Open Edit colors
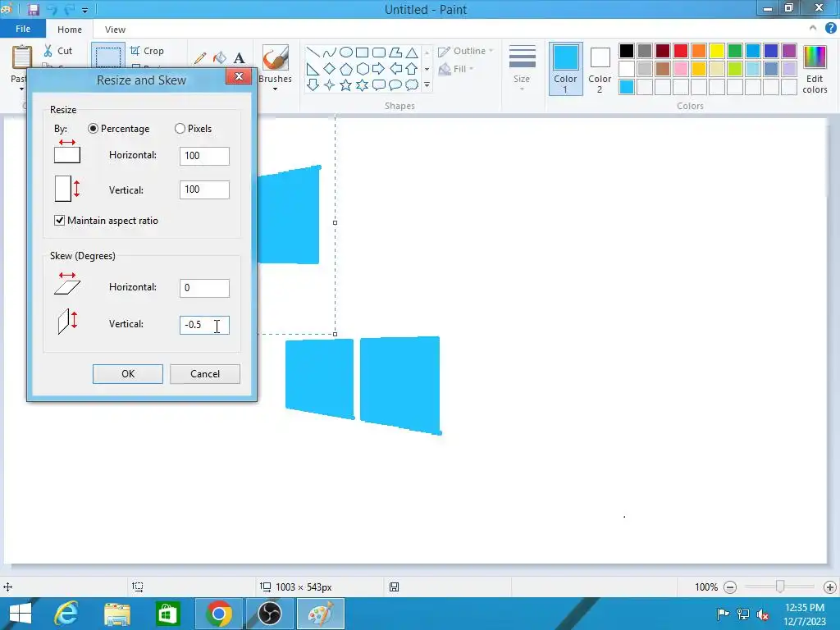Viewport: 840px width, 630px height. [x=815, y=70]
